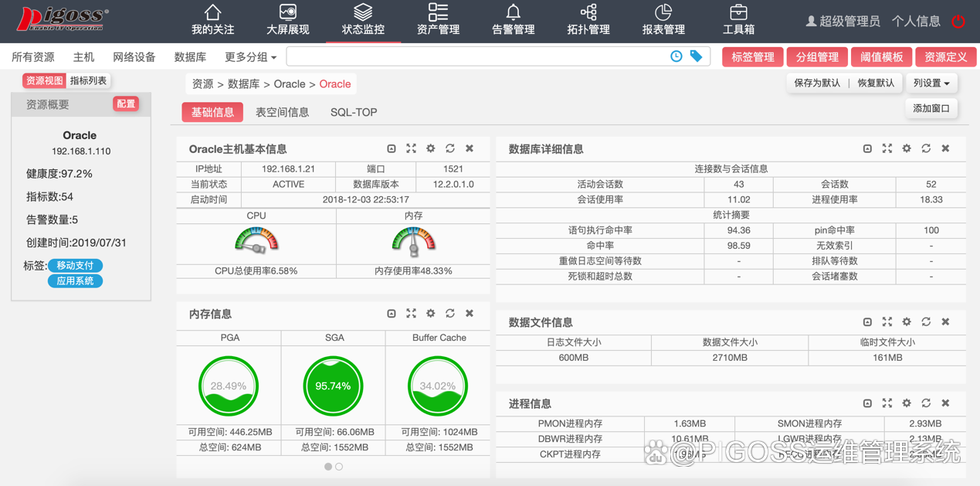Select the 表空间信息 tab
This screenshot has height=486, width=980.
(x=282, y=112)
